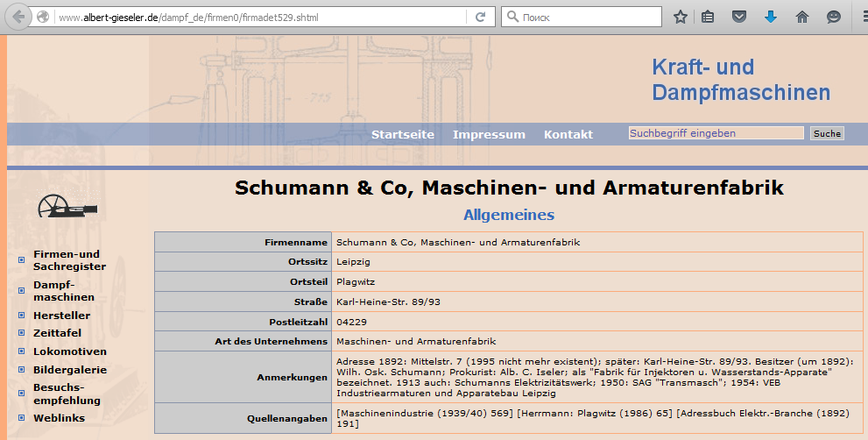
Task: Click the Ortssitz label cell
Action: [243, 262]
